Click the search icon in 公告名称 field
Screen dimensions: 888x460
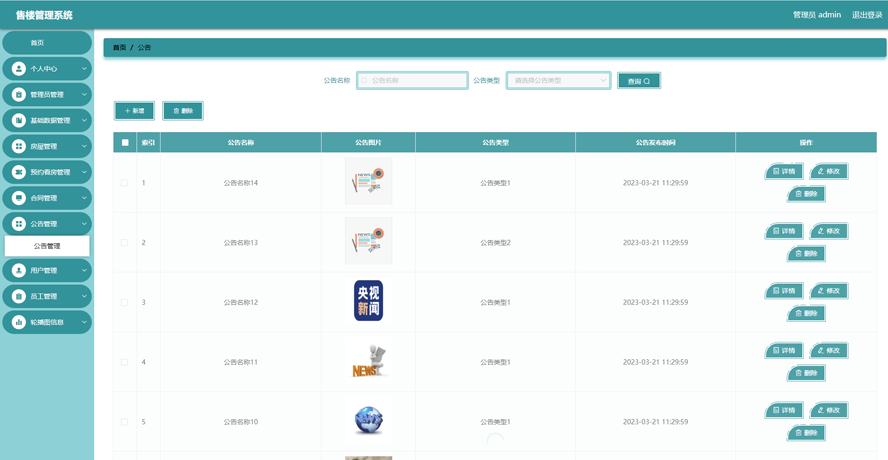click(x=365, y=80)
